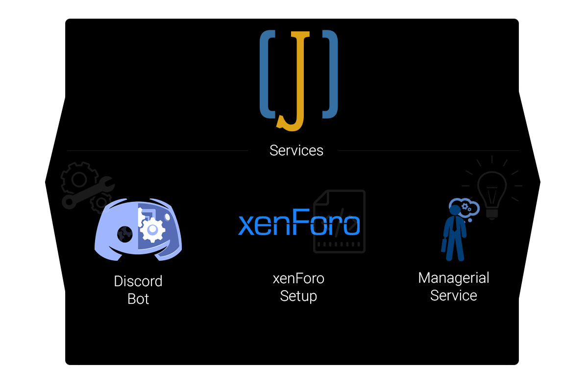Click the bracketed J logo
Viewport: 588px width, 392px height.
[298, 80]
